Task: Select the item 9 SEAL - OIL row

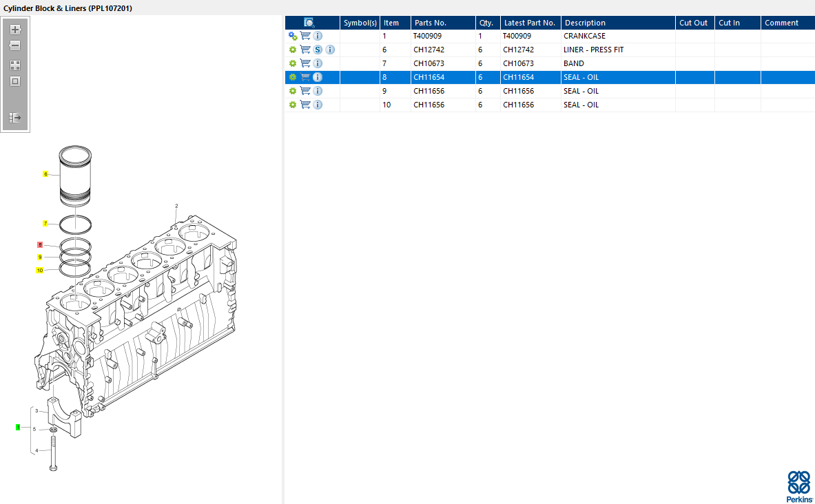Action: click(x=482, y=91)
